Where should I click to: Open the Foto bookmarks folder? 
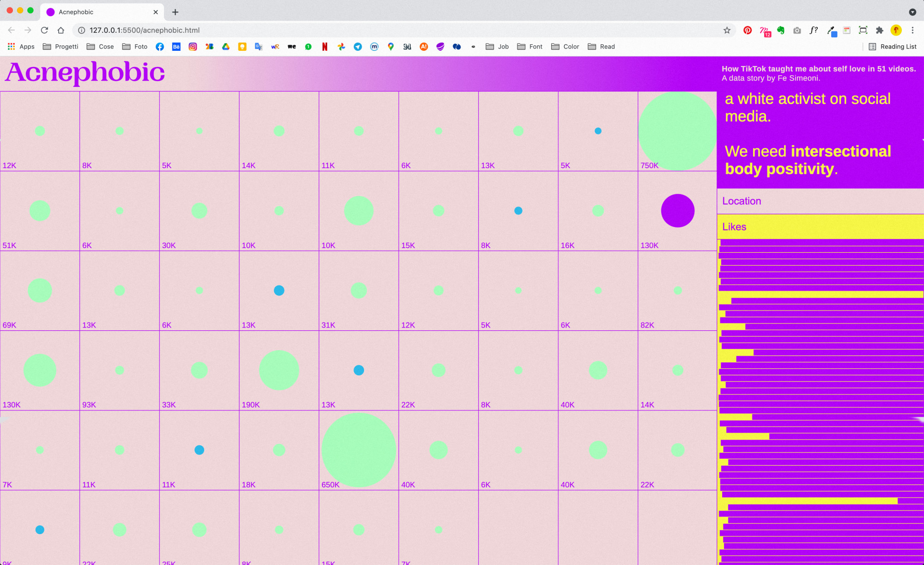(x=135, y=47)
